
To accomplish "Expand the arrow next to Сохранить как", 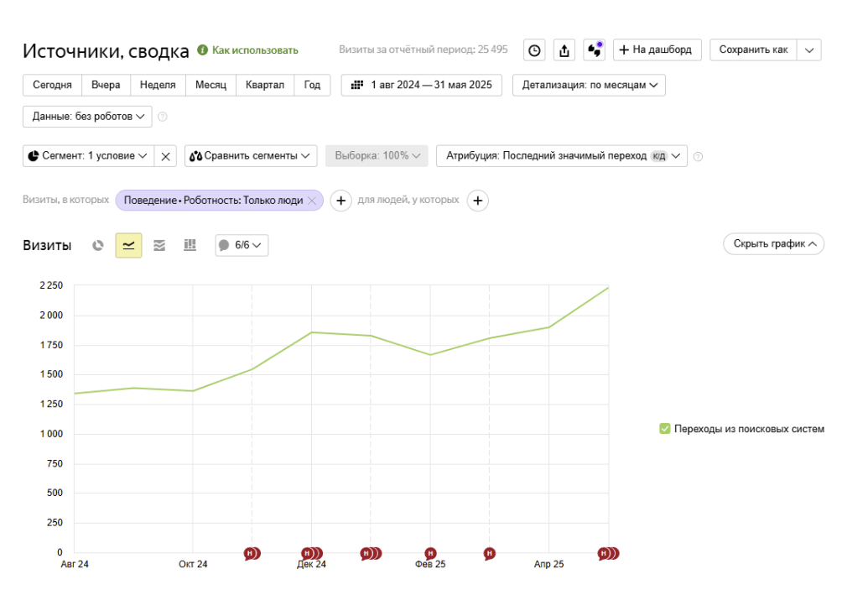I will 809,50.
